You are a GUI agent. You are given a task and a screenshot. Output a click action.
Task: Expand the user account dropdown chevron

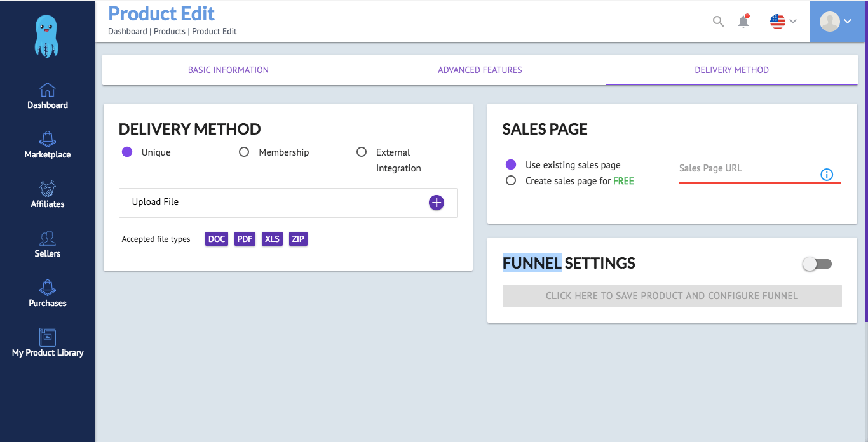(x=848, y=22)
